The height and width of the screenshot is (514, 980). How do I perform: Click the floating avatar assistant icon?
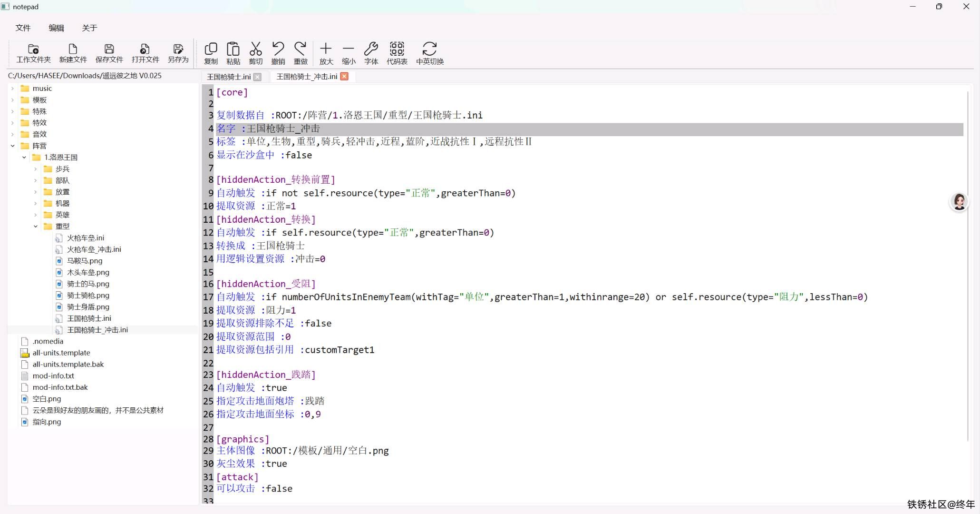pos(959,202)
